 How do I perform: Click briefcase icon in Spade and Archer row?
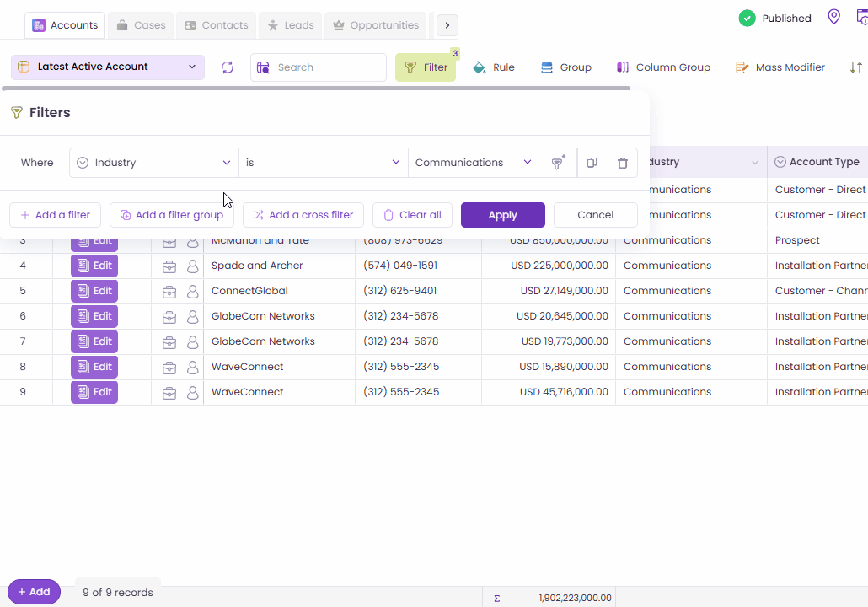(x=169, y=266)
